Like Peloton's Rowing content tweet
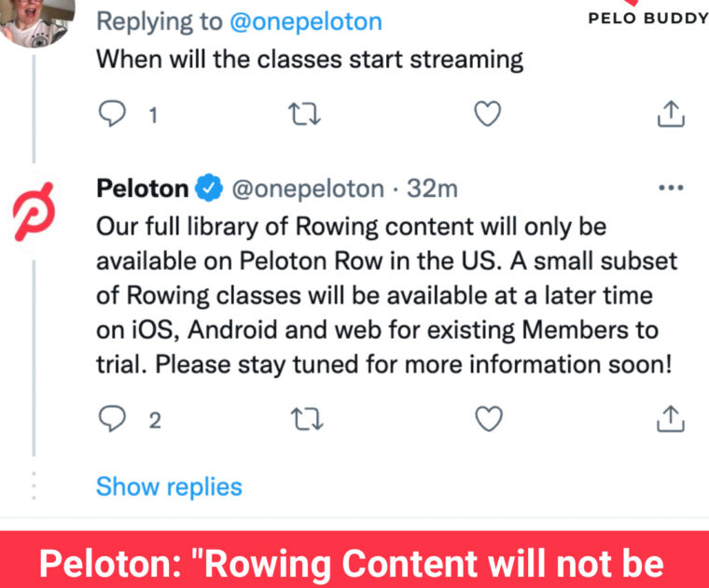The height and width of the screenshot is (588, 709). pyautogui.click(x=488, y=420)
